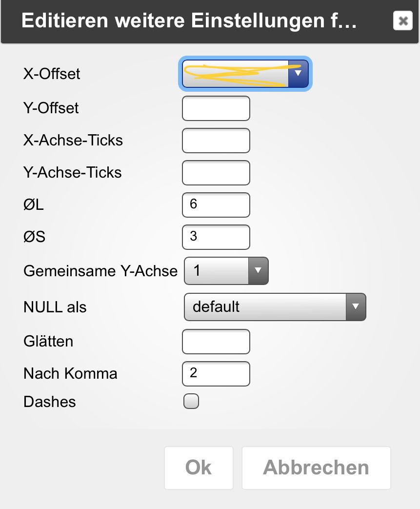Enable the Dashes checkbox

191,402
